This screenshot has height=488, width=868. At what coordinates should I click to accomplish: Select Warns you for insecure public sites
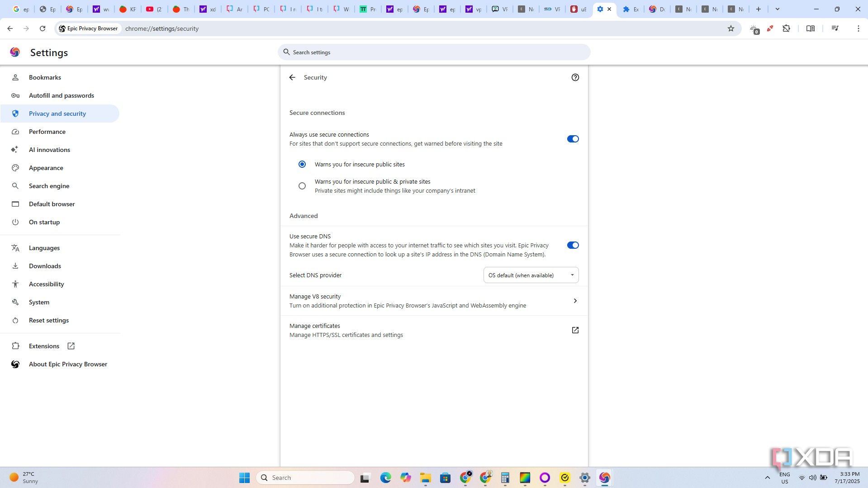(302, 164)
